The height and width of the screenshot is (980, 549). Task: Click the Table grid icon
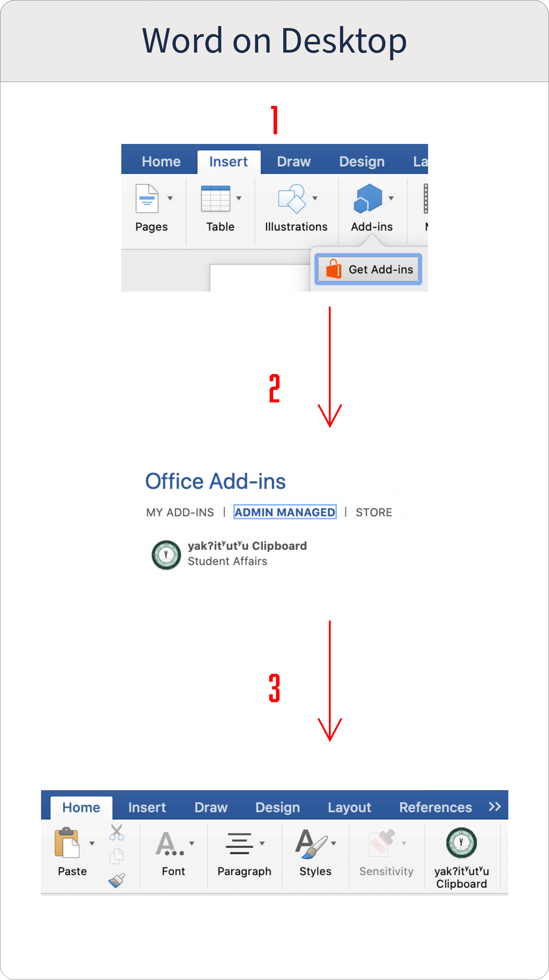point(215,199)
